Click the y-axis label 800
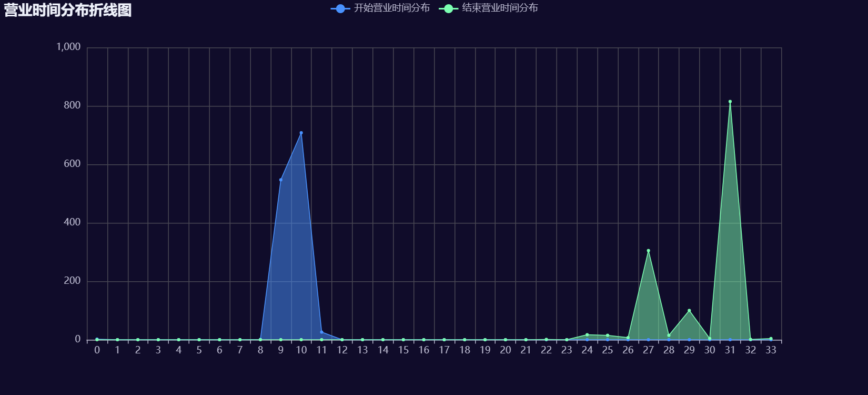The width and height of the screenshot is (868, 395). (72, 105)
